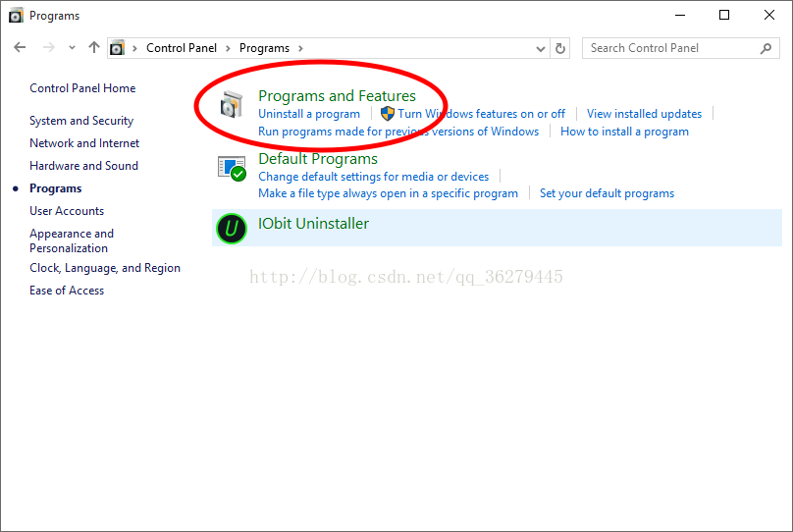Viewport: 793px width, 532px height.
Task: Open Run programs made for previous versions
Action: (x=398, y=132)
